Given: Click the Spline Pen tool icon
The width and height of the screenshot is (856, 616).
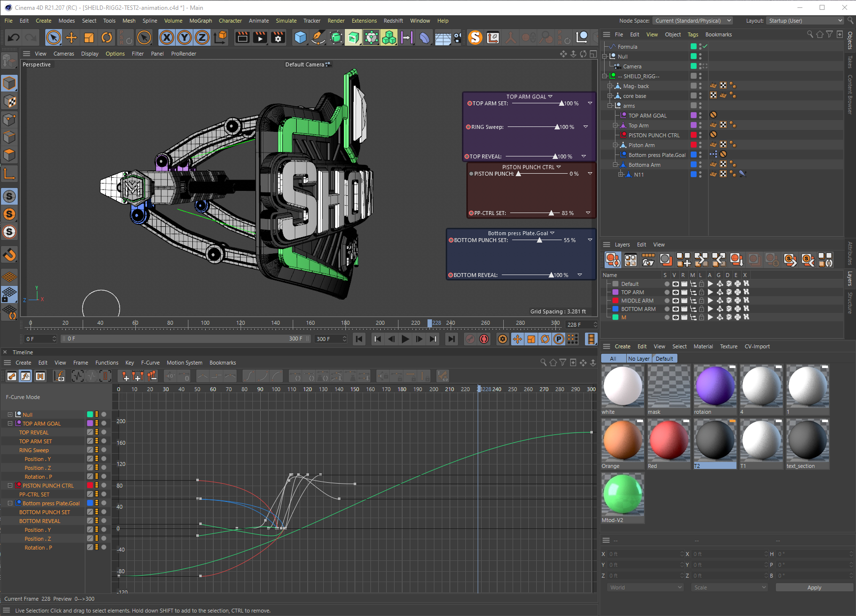Looking at the screenshot, I should [x=318, y=37].
